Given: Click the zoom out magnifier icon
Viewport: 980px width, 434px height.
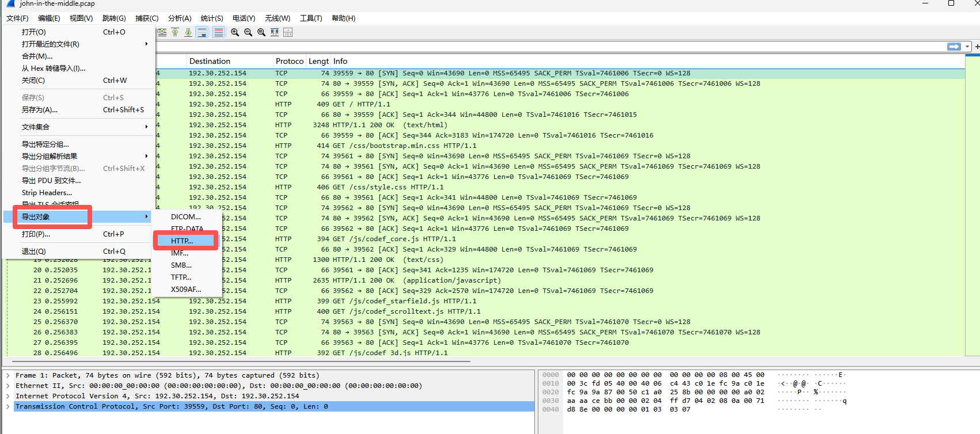Looking at the screenshot, I should [x=248, y=32].
